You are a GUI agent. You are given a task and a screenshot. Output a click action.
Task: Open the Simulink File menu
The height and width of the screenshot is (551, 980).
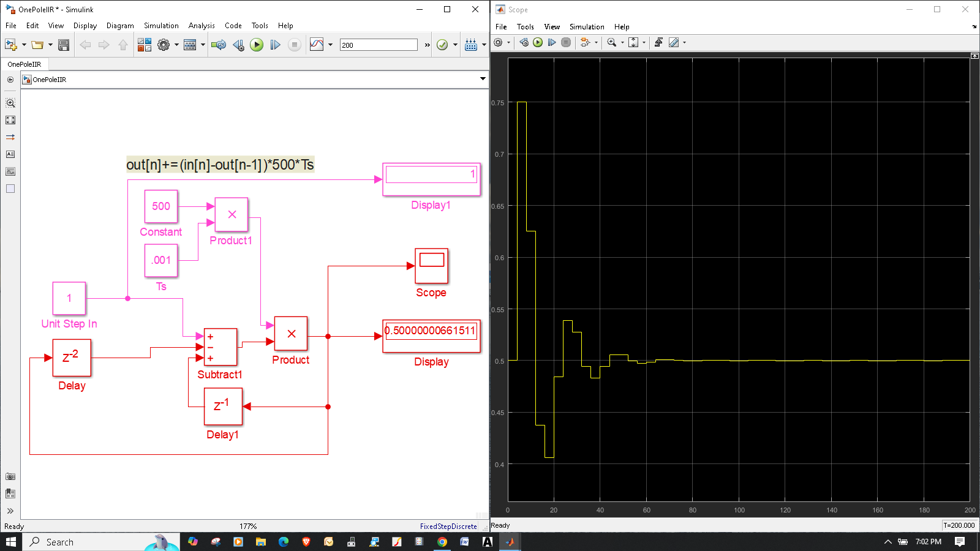(x=11, y=26)
